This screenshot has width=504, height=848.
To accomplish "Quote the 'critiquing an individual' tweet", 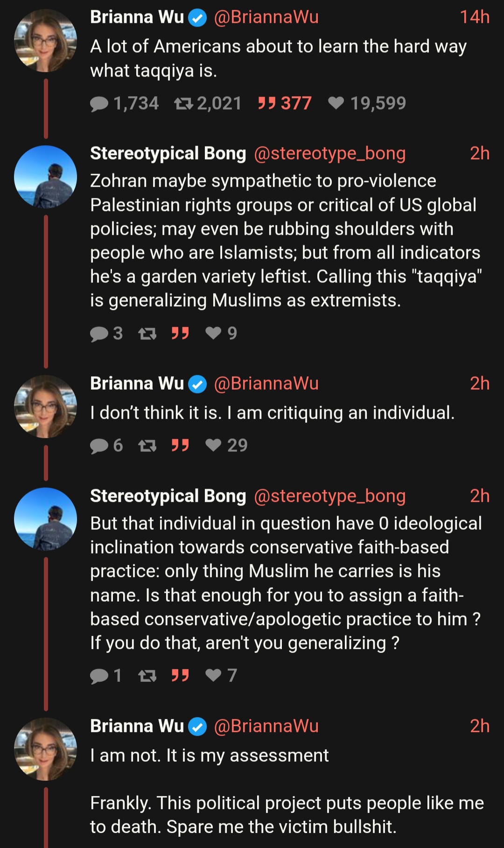I will pyautogui.click(x=180, y=445).
